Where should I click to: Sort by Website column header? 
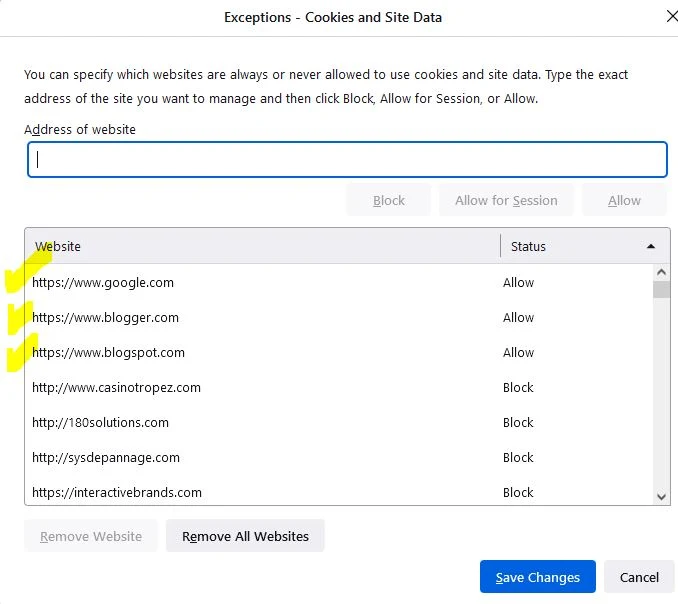click(262, 246)
